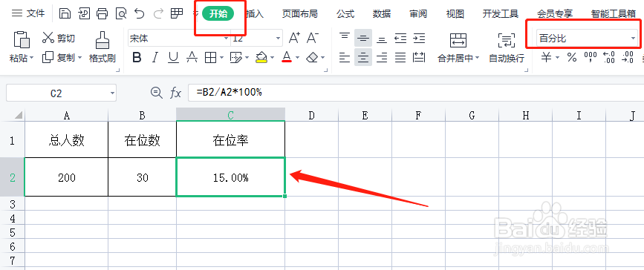The height and width of the screenshot is (270, 644).
Task: Decrease decimal places icon
Action: 628,57
